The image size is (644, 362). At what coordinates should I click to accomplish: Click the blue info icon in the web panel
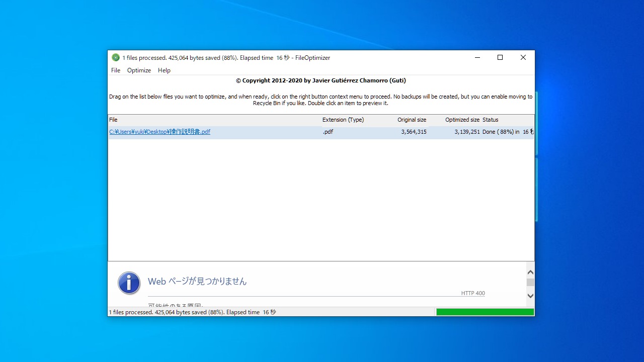pyautogui.click(x=129, y=283)
